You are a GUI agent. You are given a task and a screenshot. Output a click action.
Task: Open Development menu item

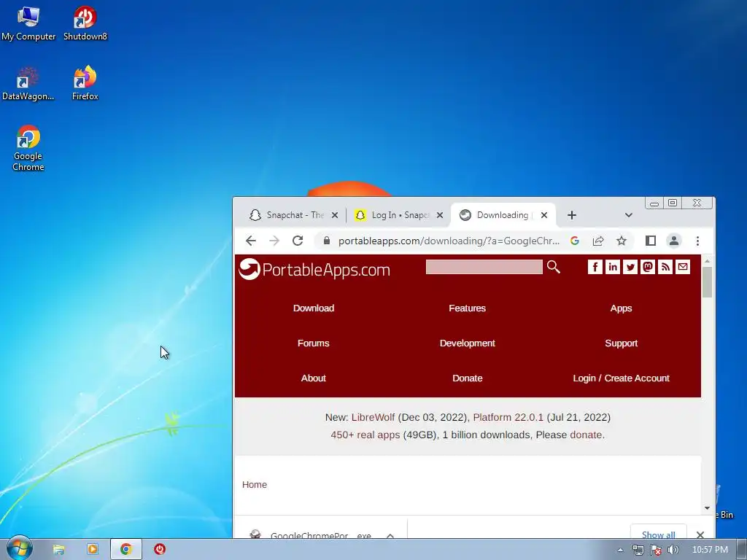coord(468,343)
